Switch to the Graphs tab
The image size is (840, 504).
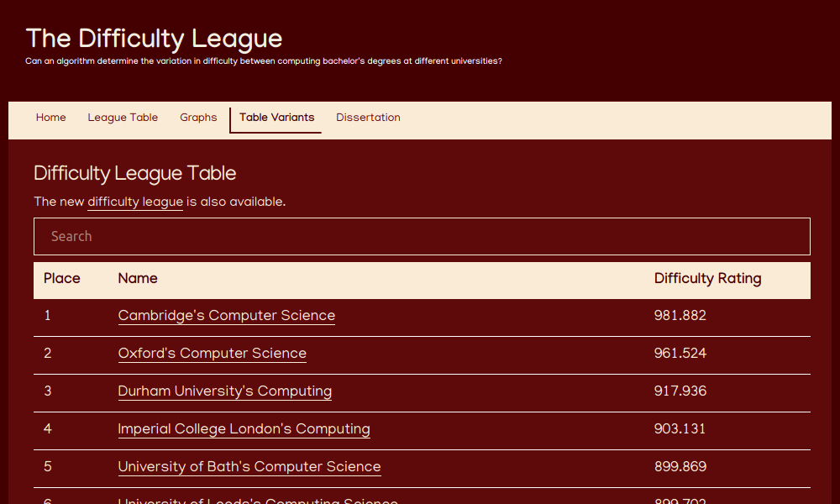[x=198, y=118]
